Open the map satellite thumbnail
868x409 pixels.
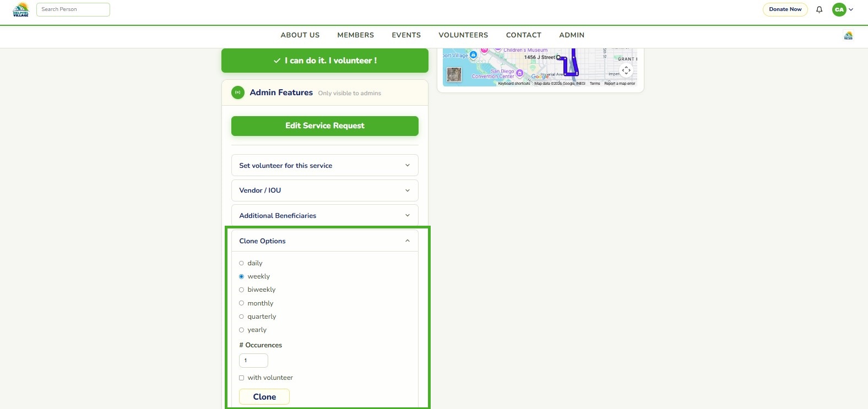coord(454,74)
